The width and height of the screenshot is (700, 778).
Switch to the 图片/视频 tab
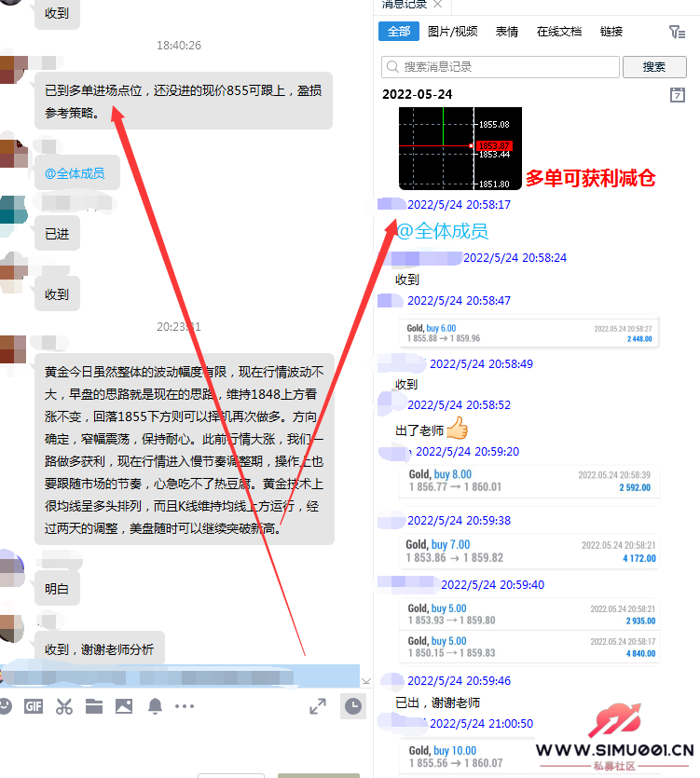452,32
